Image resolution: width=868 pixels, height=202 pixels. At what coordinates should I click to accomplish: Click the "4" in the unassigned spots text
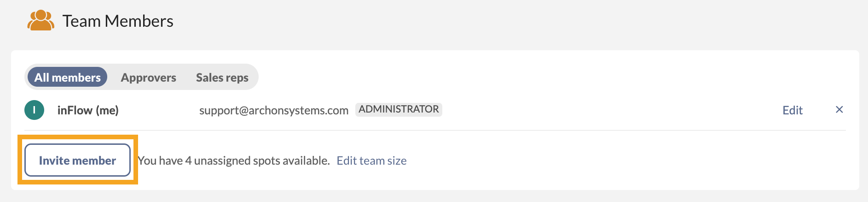(x=188, y=160)
